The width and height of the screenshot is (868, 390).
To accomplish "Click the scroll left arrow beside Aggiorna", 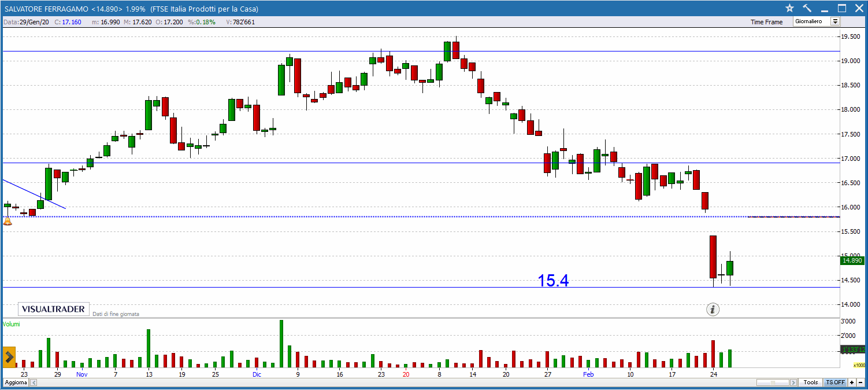I will coord(34,382).
